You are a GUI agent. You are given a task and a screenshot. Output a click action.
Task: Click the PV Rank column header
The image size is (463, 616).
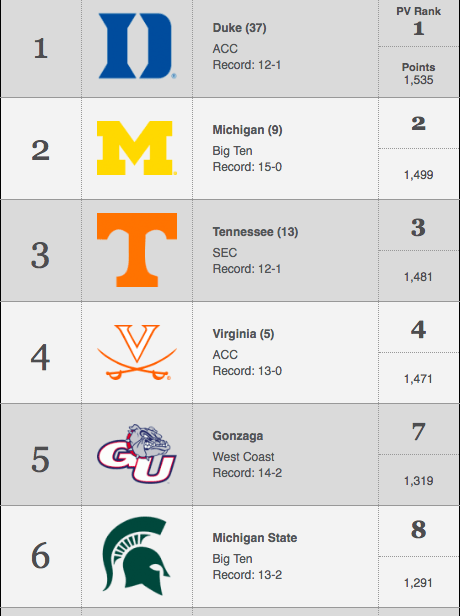click(419, 11)
